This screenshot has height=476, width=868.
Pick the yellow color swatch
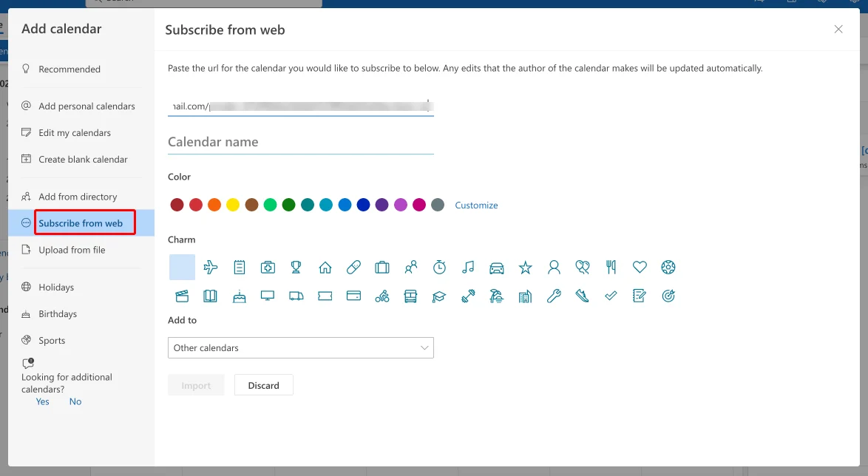233,205
